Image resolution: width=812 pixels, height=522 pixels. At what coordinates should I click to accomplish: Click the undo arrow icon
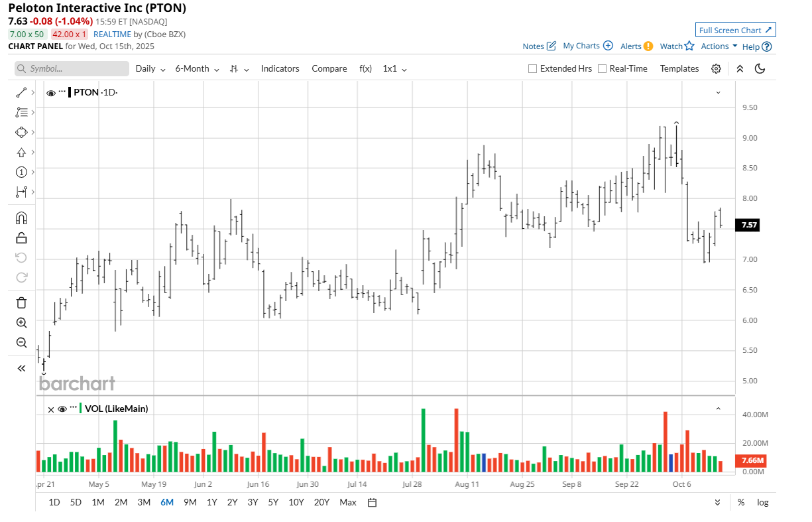21,257
